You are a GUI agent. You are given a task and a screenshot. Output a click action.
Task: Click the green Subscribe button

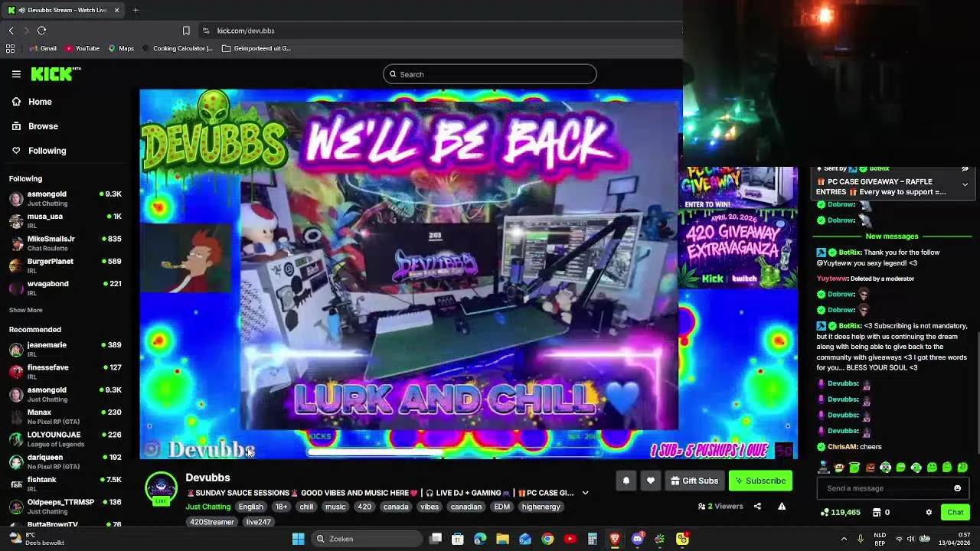tap(760, 481)
